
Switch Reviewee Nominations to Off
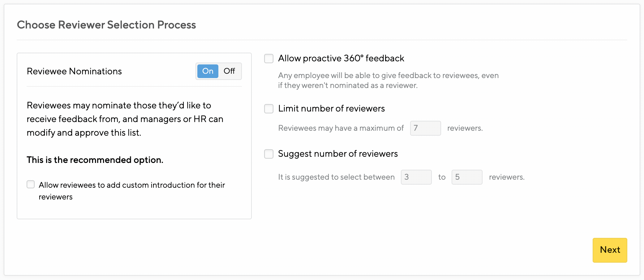(230, 71)
